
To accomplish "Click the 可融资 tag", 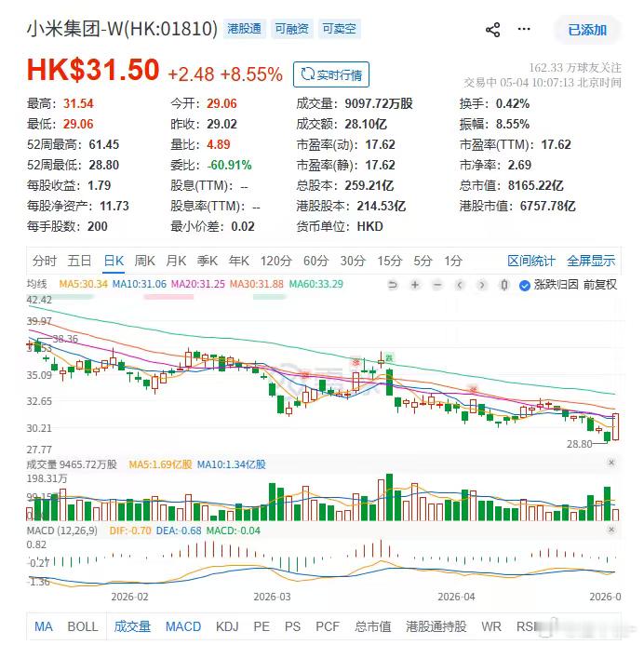I will tap(292, 29).
